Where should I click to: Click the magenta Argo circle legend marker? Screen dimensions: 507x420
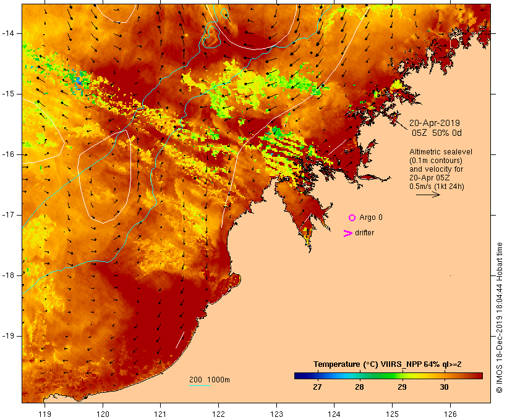coord(352,218)
